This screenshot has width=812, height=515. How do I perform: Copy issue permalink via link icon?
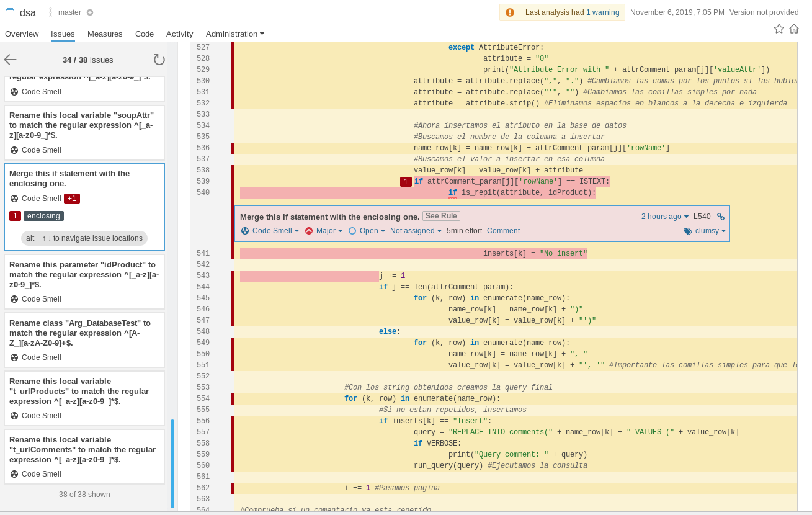point(721,217)
